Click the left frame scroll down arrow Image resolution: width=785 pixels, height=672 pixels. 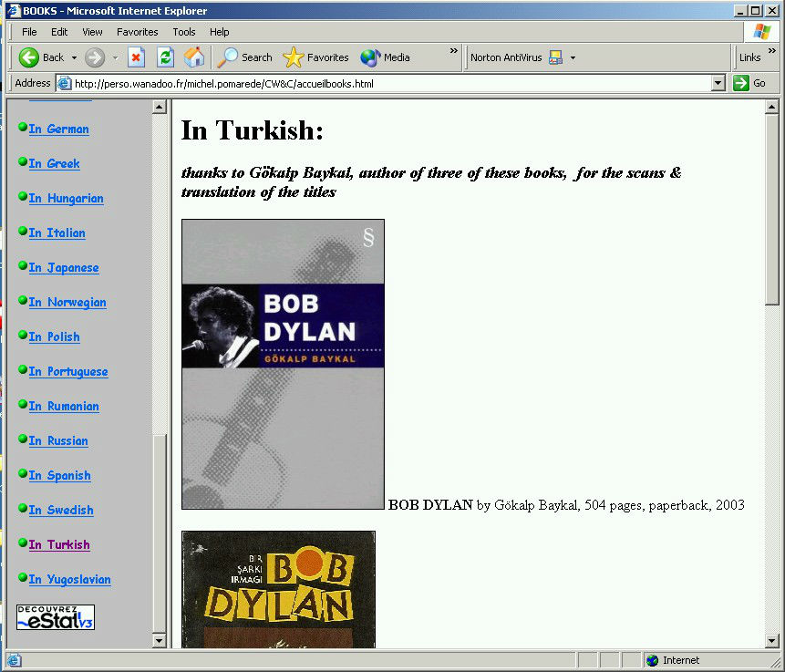point(160,640)
